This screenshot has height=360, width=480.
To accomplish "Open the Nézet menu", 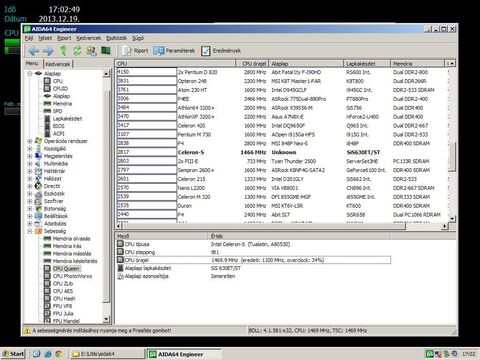I will [45, 38].
